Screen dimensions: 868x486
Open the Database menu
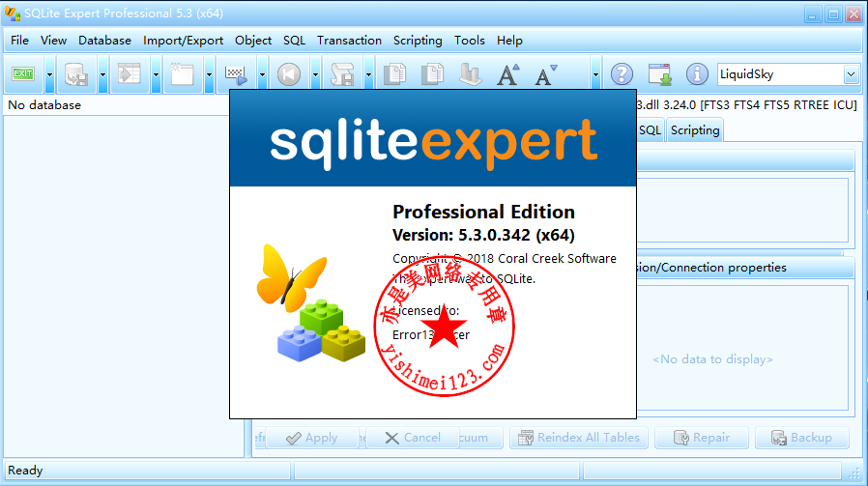pyautogui.click(x=104, y=41)
